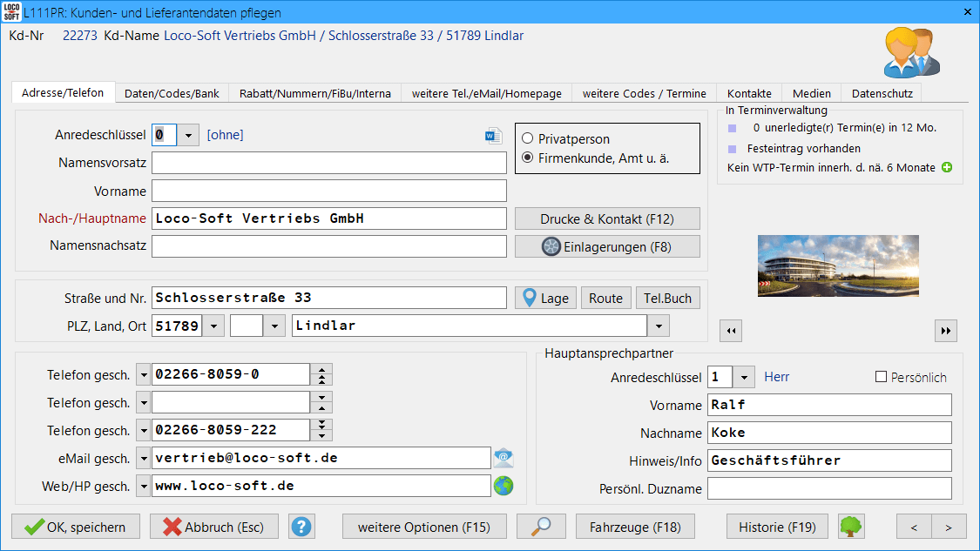Select Firmenkunde, Amt u. ä. radio option
Image resolution: width=980 pixels, height=551 pixels.
[527, 158]
